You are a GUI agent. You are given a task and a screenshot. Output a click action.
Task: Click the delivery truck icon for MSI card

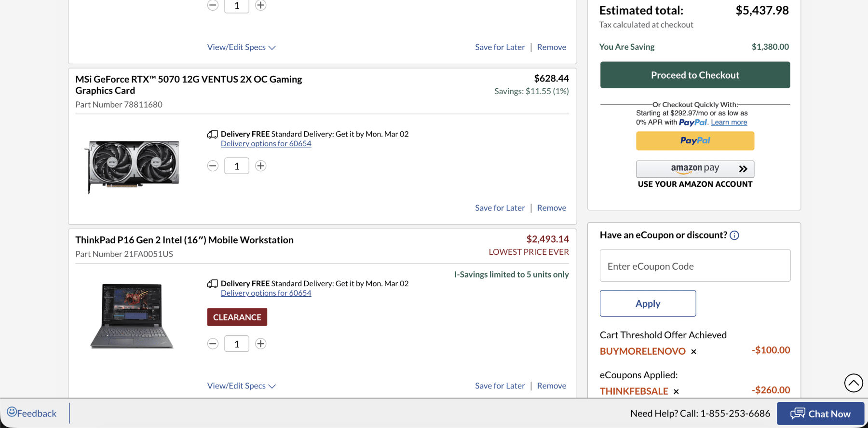click(212, 134)
